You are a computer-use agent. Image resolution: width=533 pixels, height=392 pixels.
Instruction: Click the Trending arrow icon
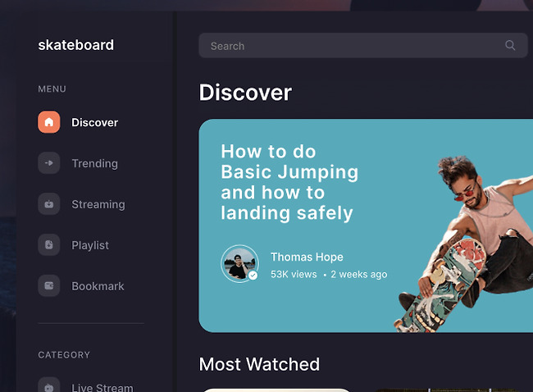(x=49, y=163)
